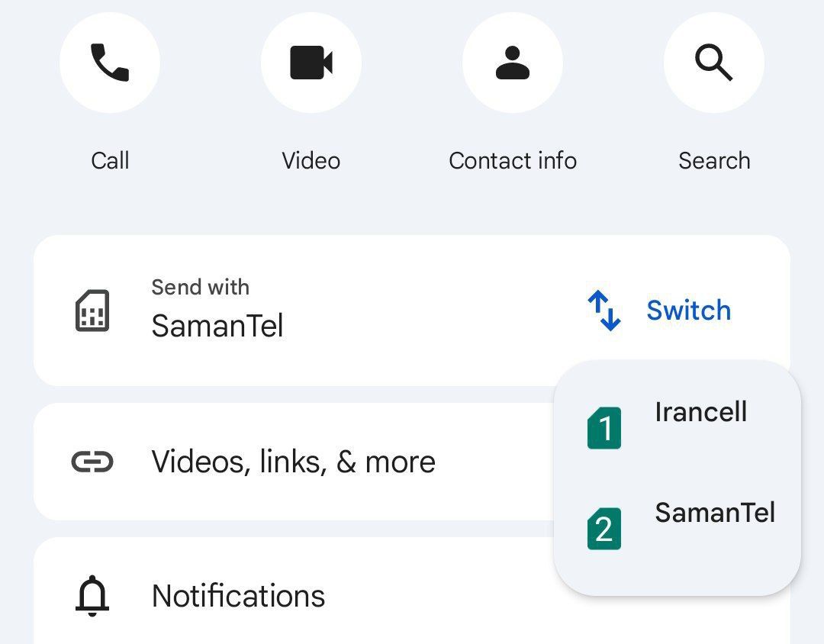This screenshot has height=644, width=824.
Task: Tap the Send with caption
Action: (200, 288)
